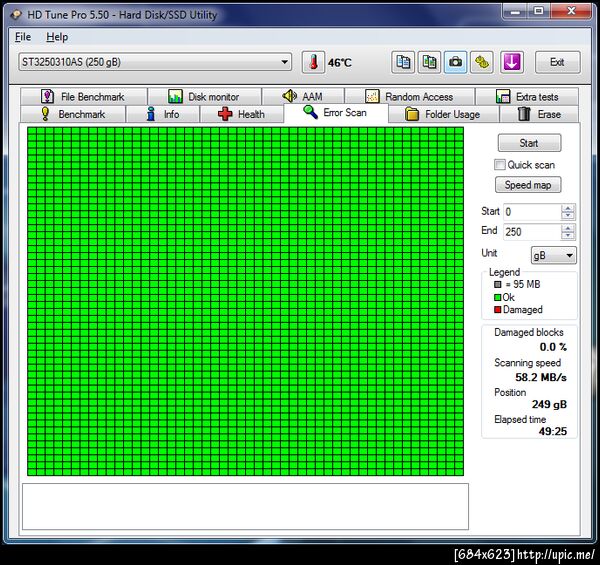Click the Start scan button
The width and height of the screenshot is (600, 565).
click(529, 143)
